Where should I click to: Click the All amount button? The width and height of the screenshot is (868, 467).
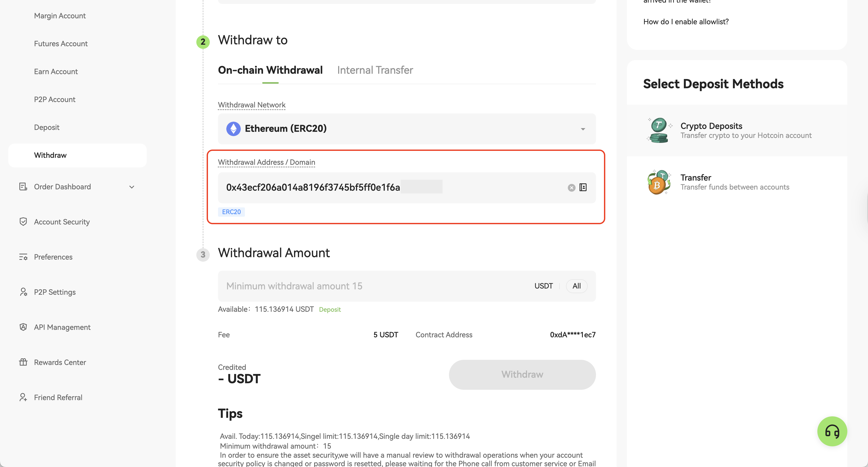[576, 286]
